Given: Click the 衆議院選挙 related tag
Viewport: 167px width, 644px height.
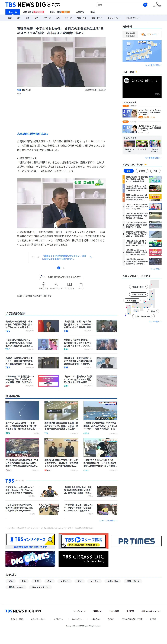Looking at the screenshot, I should click(37, 296).
